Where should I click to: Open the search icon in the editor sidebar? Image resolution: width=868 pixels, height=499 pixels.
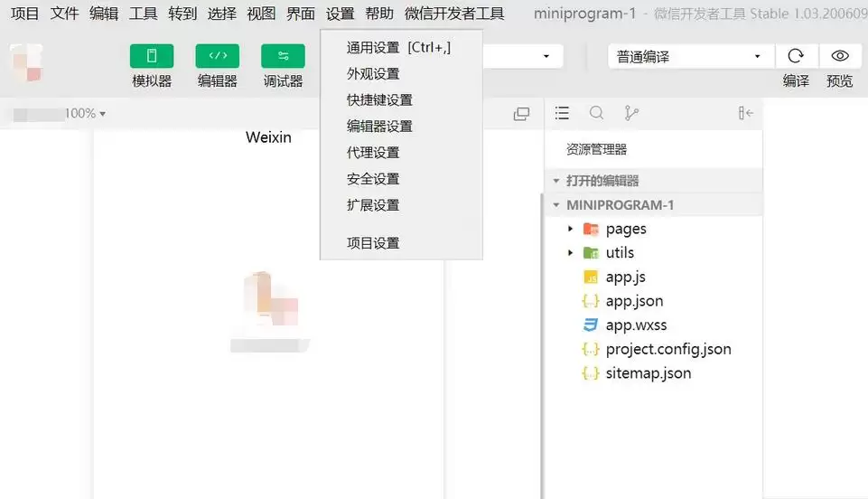click(596, 113)
